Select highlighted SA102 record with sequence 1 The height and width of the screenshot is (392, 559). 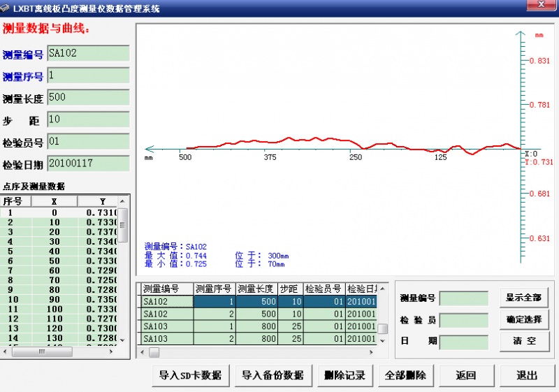pos(259,301)
